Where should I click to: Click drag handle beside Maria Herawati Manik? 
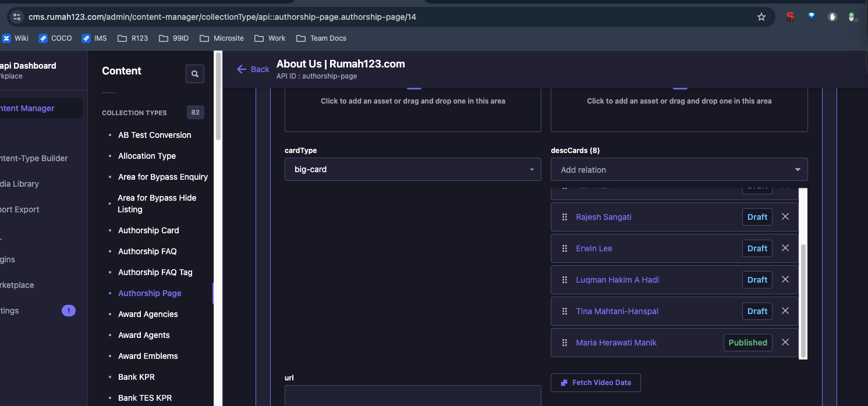point(564,343)
